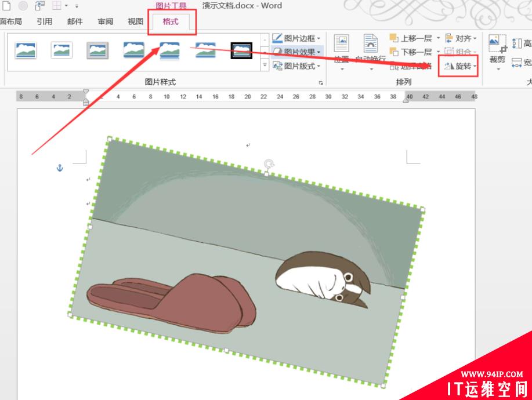Screen dimensions: 532x400
Task: Click the table icon in quick access toolbar
Action: click(56, 5)
